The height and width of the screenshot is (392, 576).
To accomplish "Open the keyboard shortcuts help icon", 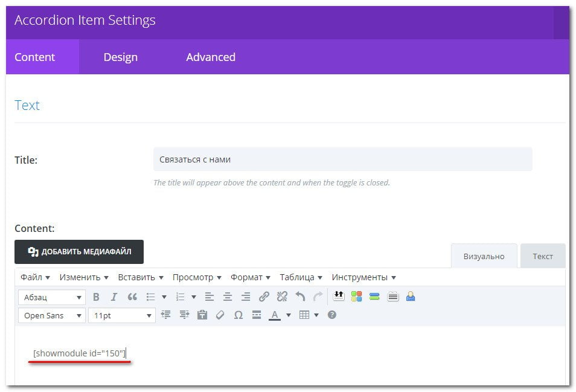I will pyautogui.click(x=331, y=315).
